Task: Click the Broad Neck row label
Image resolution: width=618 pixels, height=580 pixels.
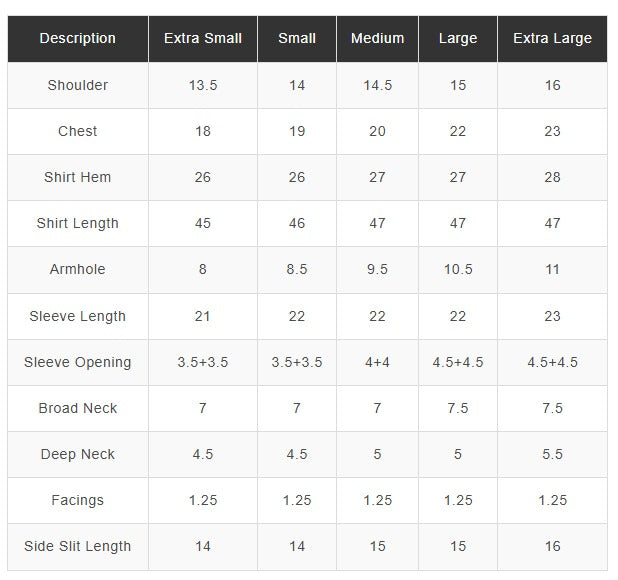Action: pyautogui.click(x=77, y=408)
